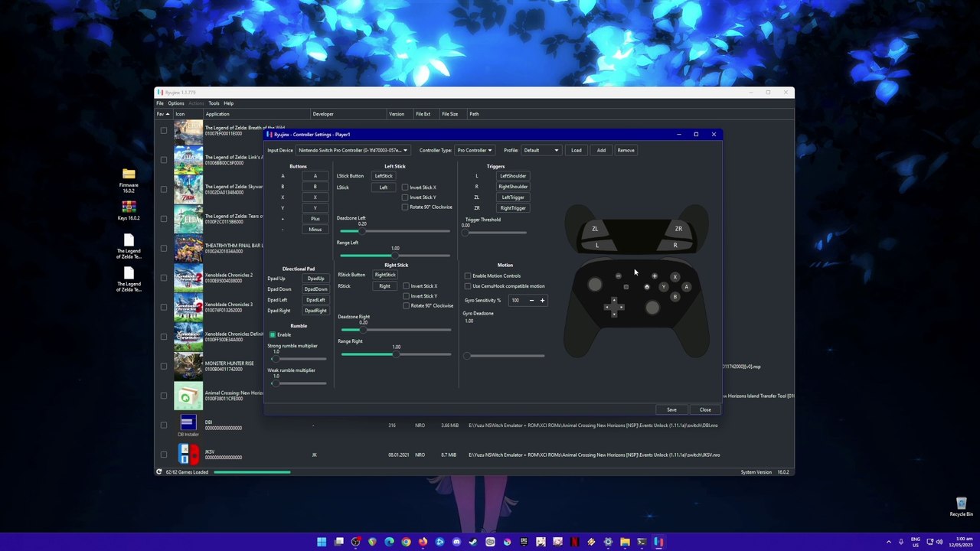Open the Tools menu in Ryujinx
This screenshot has width=980, height=551.
click(214, 103)
